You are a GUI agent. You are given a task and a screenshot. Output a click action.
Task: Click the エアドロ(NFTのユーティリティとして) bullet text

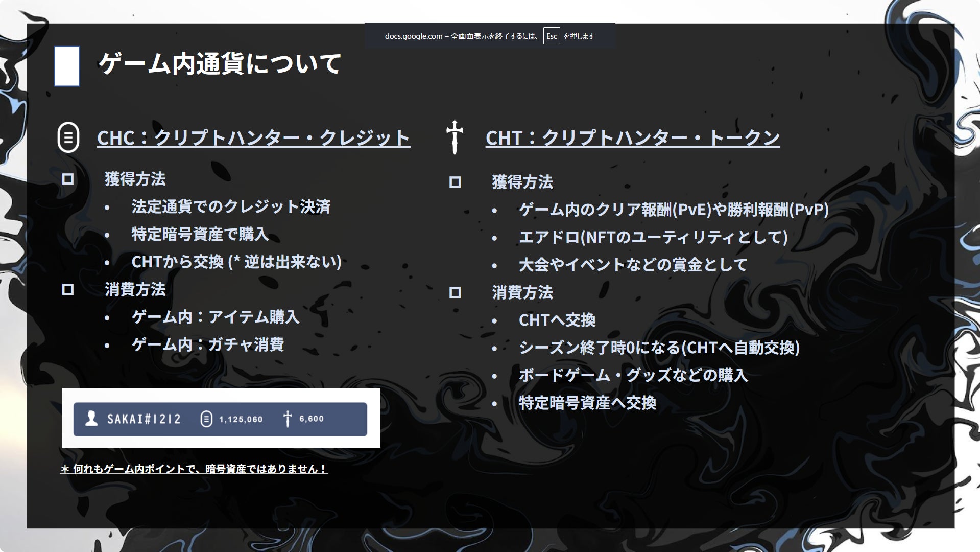pyautogui.click(x=653, y=237)
